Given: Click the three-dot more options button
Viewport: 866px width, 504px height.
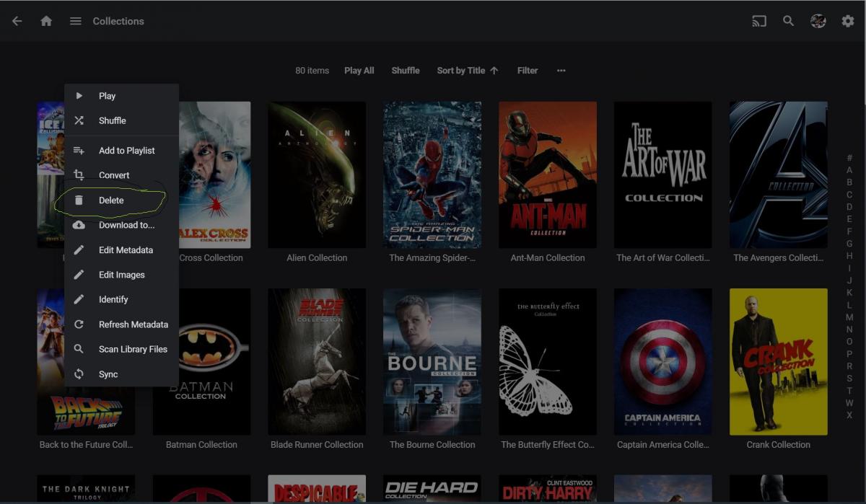Looking at the screenshot, I should tap(561, 71).
